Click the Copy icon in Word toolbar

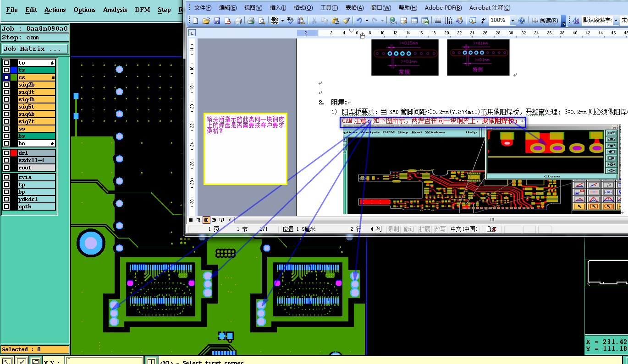325,21
